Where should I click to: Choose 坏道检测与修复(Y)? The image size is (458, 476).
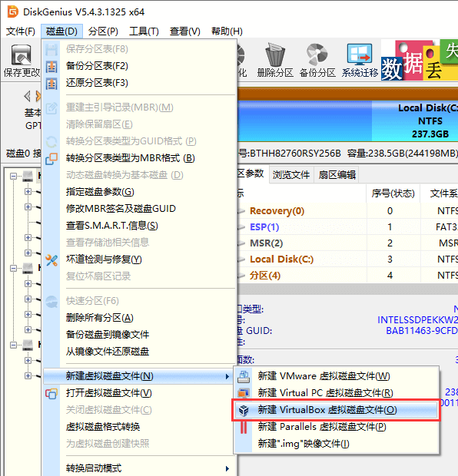click(140, 259)
